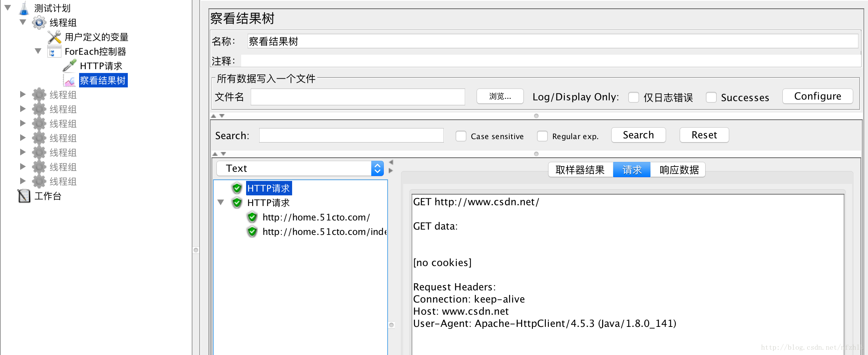Open the 响应数据 tab
This screenshot has width=868, height=355.
click(x=678, y=170)
